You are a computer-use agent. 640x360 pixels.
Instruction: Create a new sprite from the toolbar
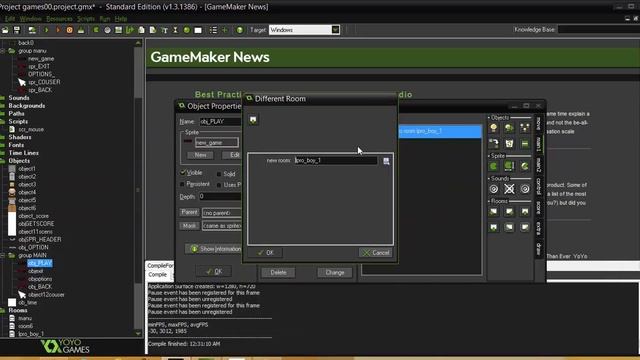tap(96, 30)
